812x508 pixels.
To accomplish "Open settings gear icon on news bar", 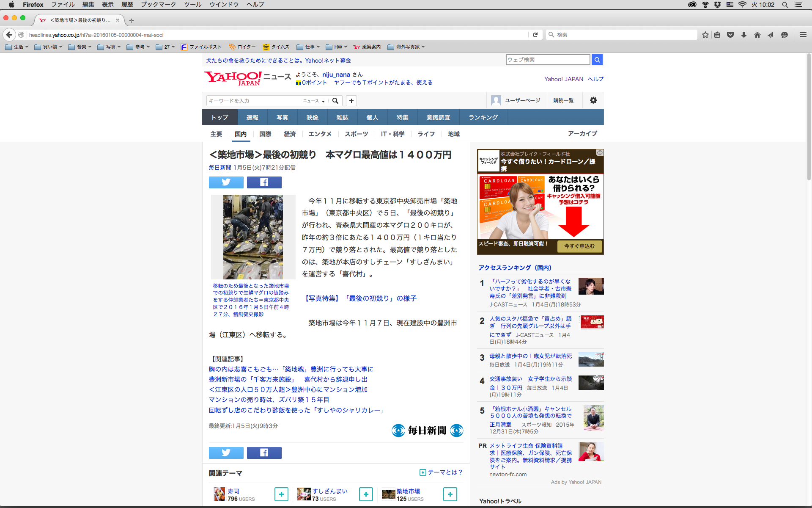I will point(593,100).
